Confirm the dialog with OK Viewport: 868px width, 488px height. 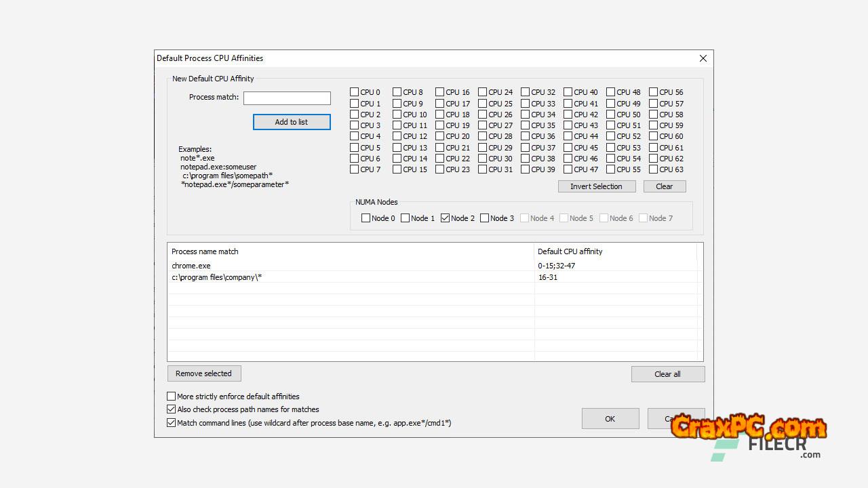pyautogui.click(x=610, y=419)
